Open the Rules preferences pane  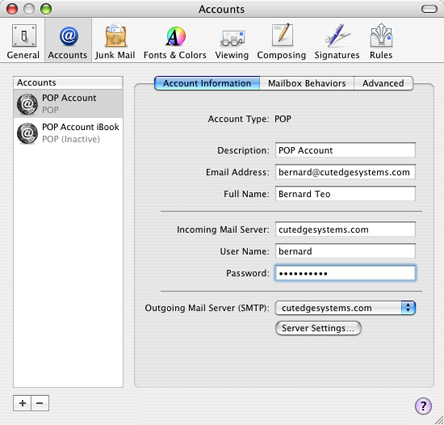click(x=381, y=41)
